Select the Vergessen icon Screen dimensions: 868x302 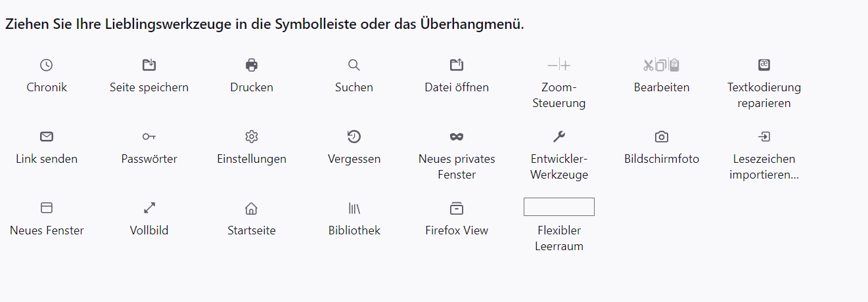[354, 137]
